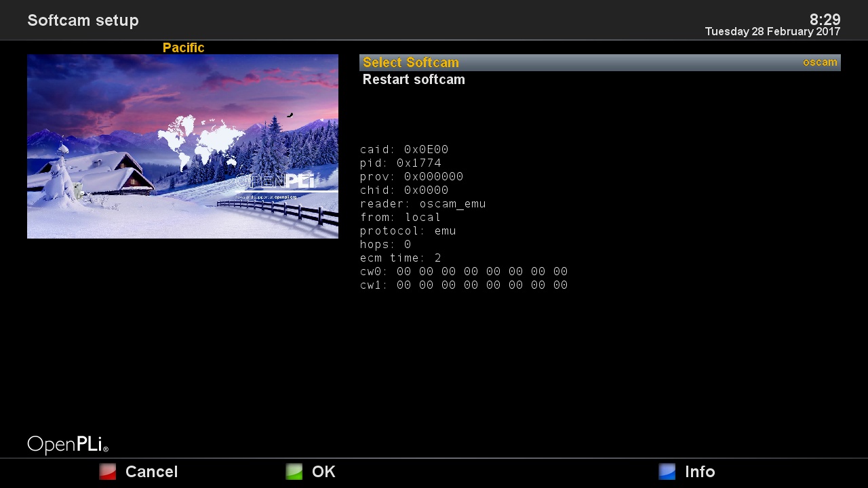Click the Softcam setup title

click(83, 20)
